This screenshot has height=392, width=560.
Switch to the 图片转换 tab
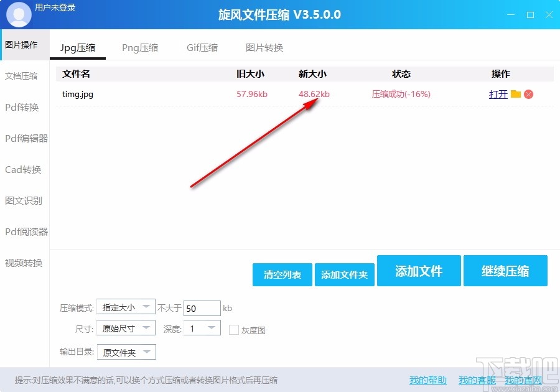(264, 47)
